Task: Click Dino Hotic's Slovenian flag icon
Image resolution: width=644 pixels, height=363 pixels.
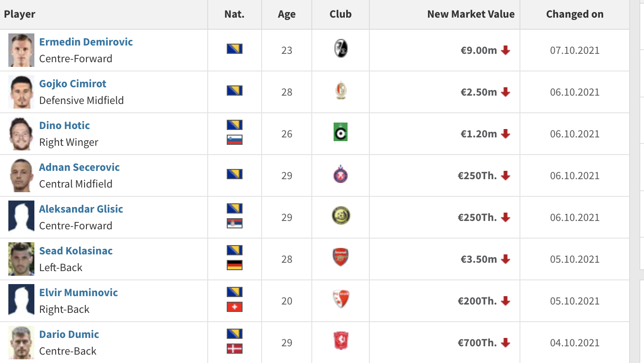Action: pos(235,140)
